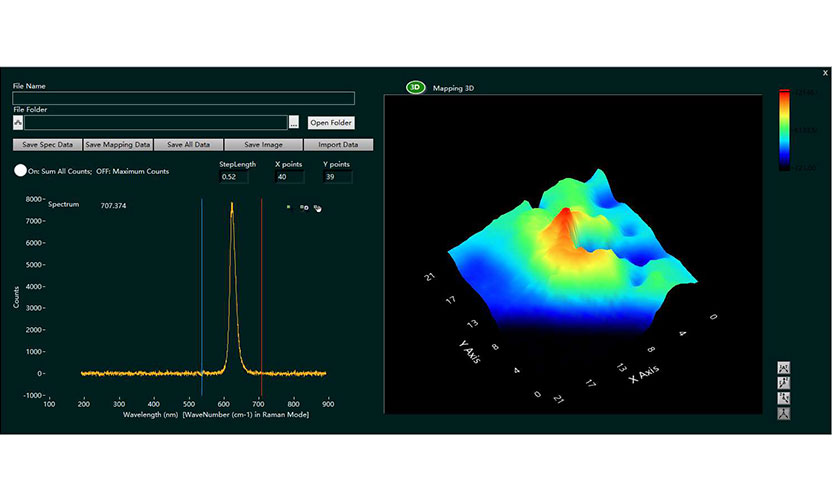Click the middle small icon above spectrum plot
The height and width of the screenshot is (500, 832).
pyautogui.click(x=303, y=207)
